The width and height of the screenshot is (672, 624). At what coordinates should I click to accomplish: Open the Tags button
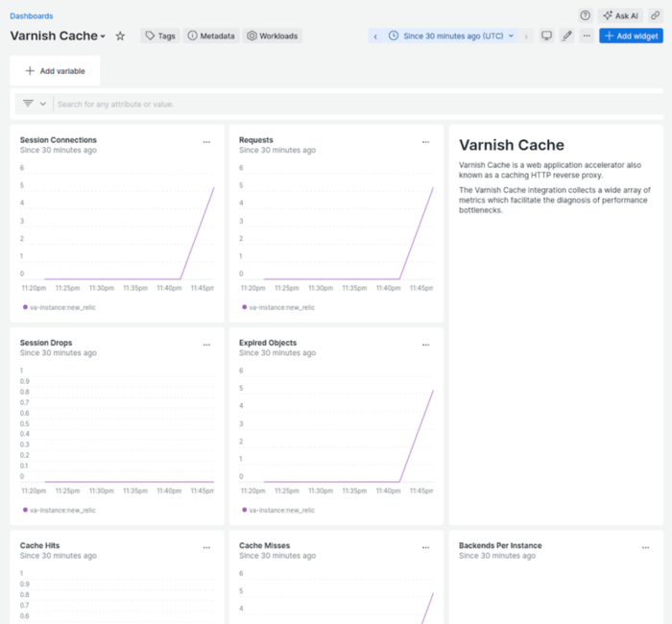[x=160, y=36]
